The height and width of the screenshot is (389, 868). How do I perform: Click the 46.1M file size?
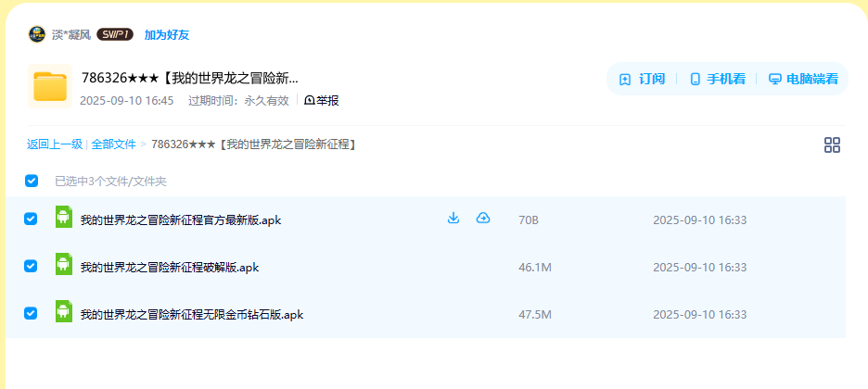(535, 268)
